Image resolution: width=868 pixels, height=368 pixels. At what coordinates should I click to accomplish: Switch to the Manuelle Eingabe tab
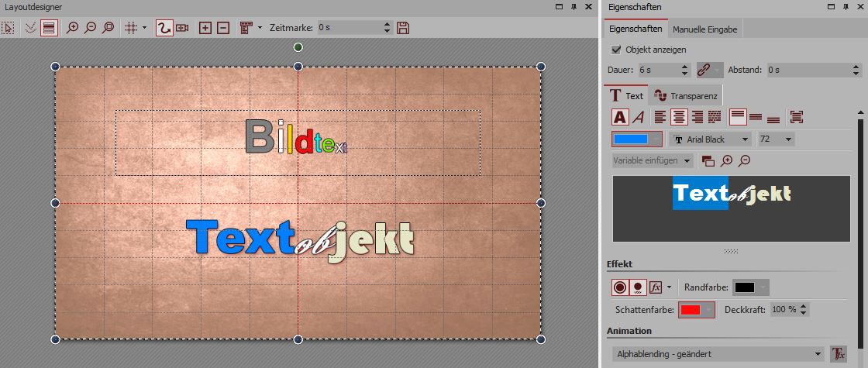704,29
